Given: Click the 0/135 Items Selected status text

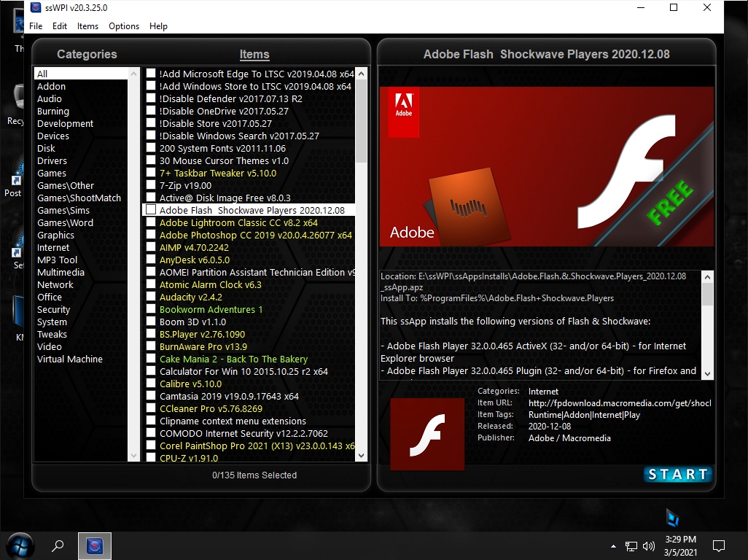Looking at the screenshot, I should (x=254, y=475).
